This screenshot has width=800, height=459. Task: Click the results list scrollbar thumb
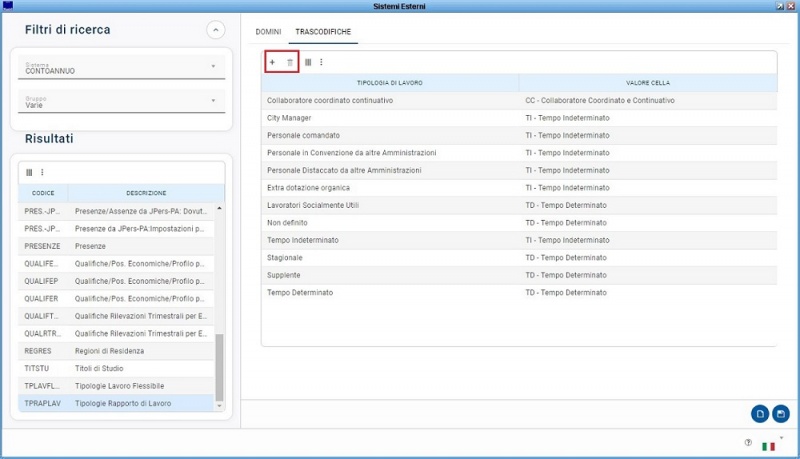[x=219, y=367]
